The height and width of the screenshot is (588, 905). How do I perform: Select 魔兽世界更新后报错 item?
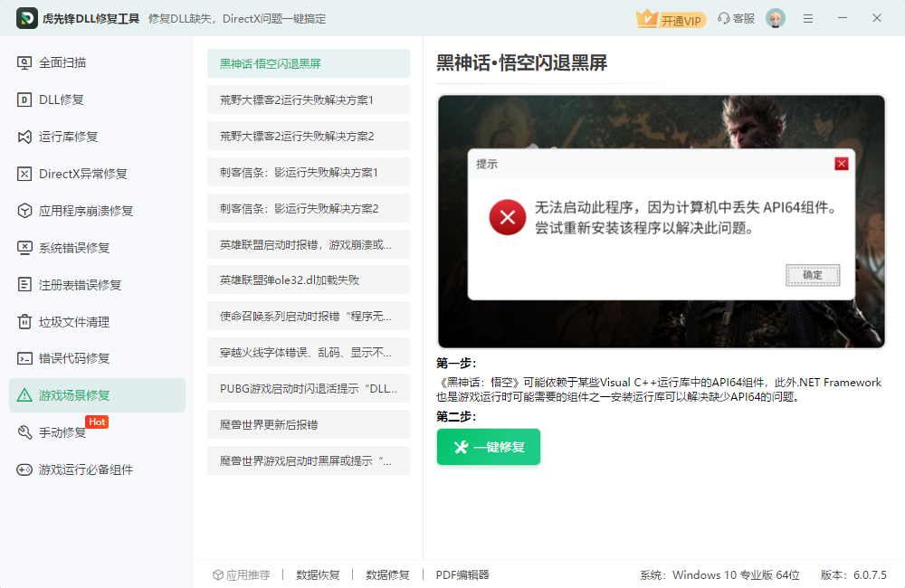[309, 424]
